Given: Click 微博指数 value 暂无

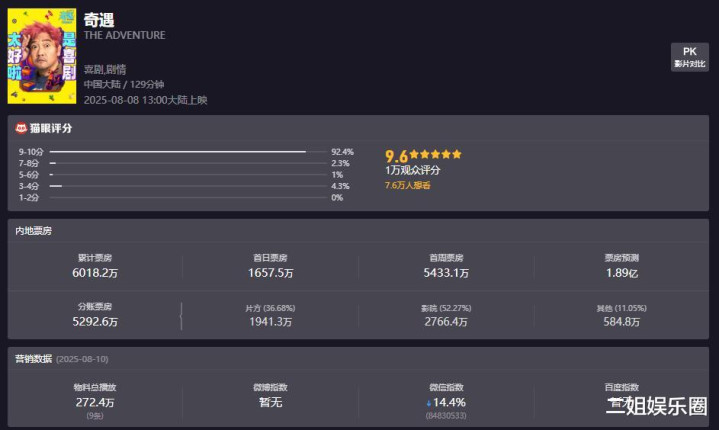Looking at the screenshot, I should [x=271, y=402].
